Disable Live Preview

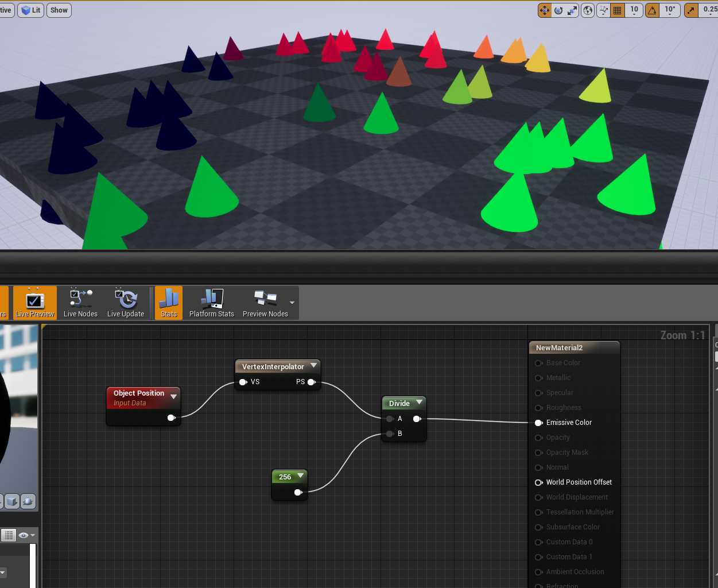[x=34, y=303]
